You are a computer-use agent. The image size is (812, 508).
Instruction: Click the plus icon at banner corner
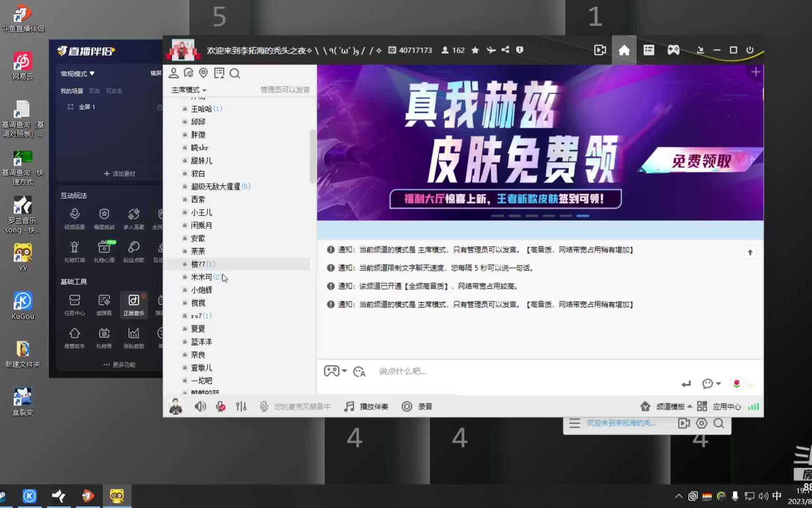tap(756, 72)
